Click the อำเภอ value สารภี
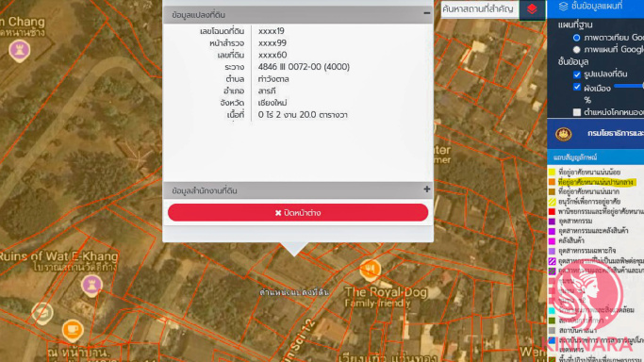 [267, 90]
